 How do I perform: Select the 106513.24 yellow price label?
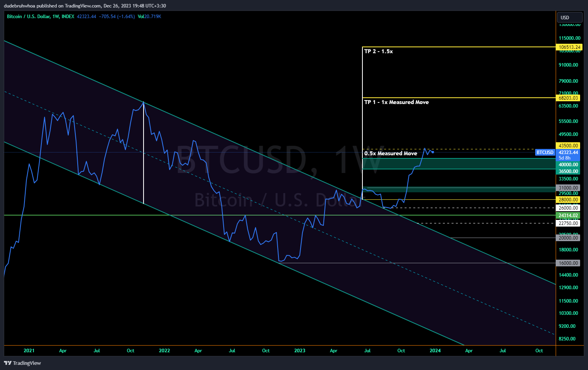(569, 47)
